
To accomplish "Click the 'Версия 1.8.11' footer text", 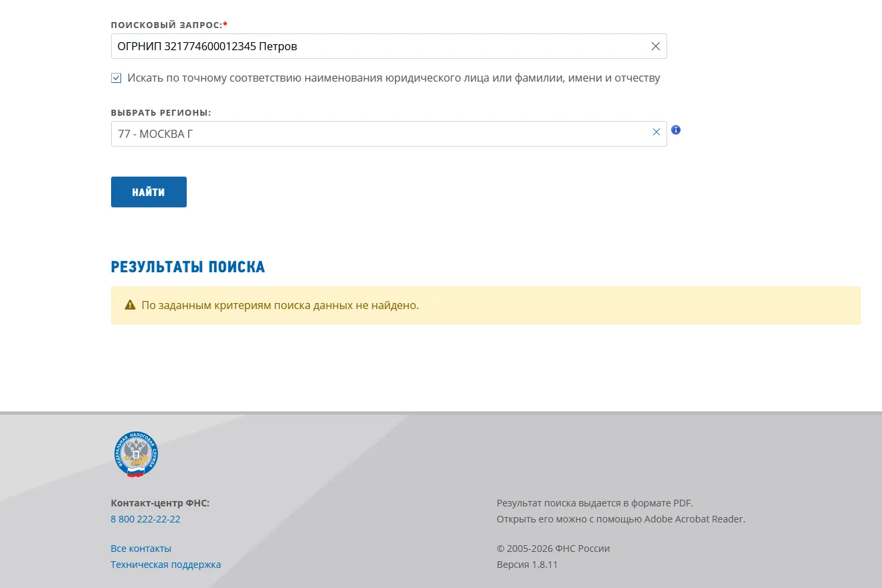I will [527, 565].
